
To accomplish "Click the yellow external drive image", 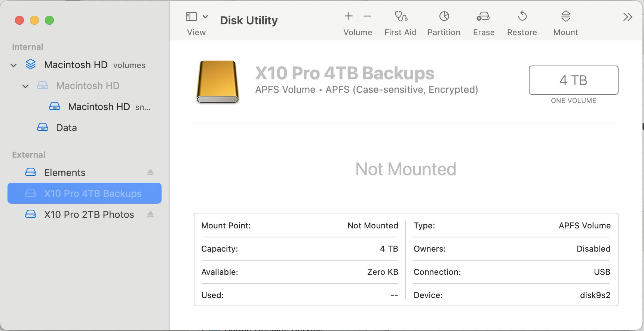I will 218,82.
